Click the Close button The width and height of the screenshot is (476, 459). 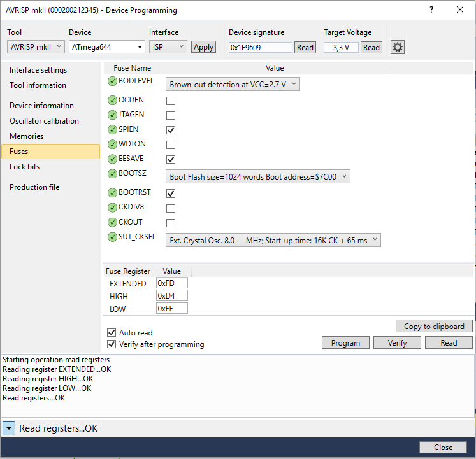click(443, 448)
